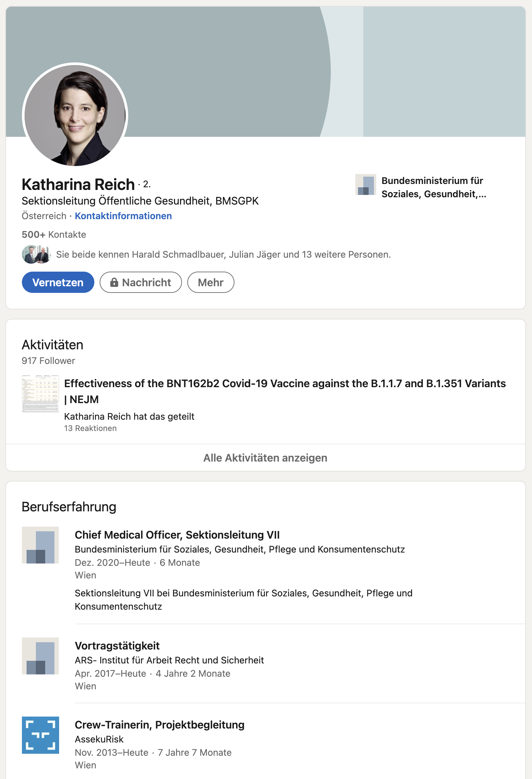This screenshot has width=532, height=779.
Task: Click the ARS- Institut für Arbeit Recht und Sicherheit text
Action: click(x=169, y=660)
